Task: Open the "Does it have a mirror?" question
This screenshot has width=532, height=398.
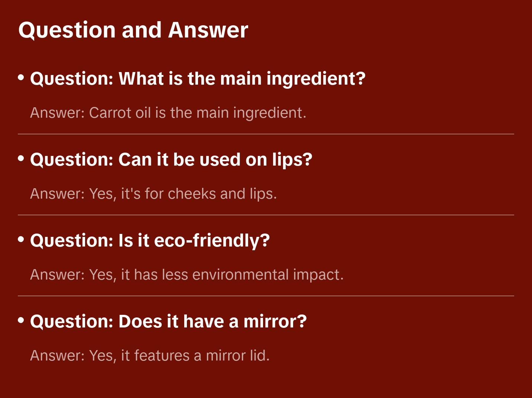Action: click(168, 322)
